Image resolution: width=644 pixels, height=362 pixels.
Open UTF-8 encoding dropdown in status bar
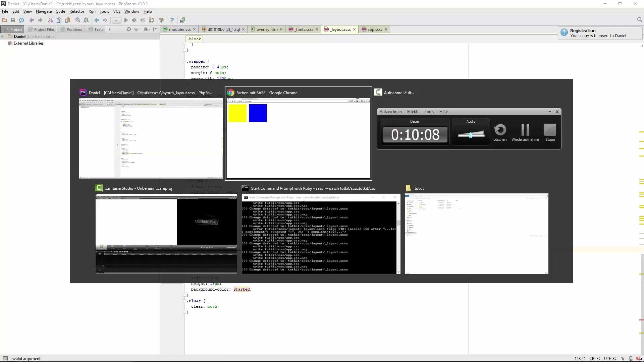click(x=610, y=358)
